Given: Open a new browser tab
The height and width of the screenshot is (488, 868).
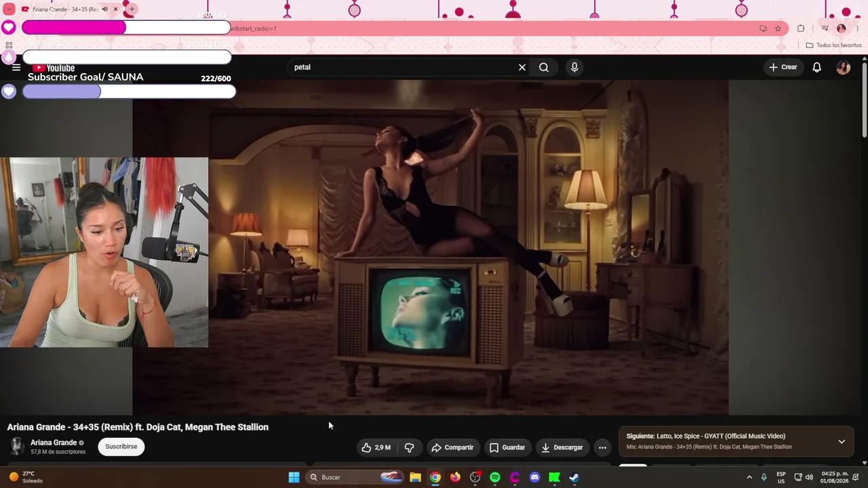Looking at the screenshot, I should tap(132, 9).
